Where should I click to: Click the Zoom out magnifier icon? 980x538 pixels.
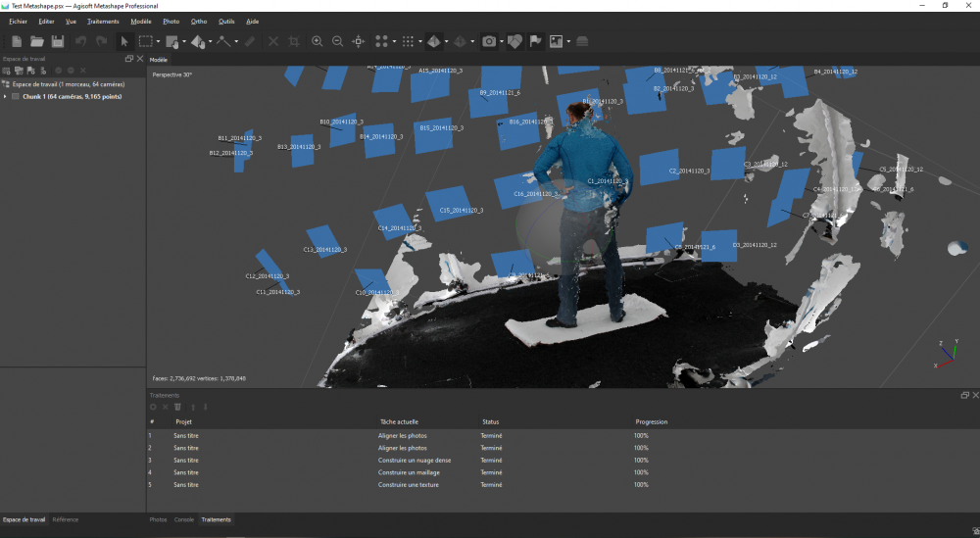coord(338,41)
